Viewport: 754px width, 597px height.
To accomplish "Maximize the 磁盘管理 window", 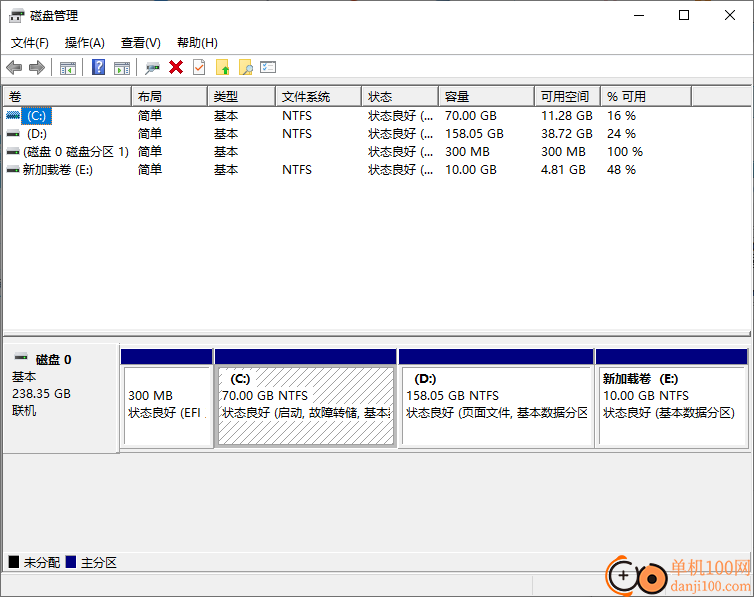I will coord(684,15).
